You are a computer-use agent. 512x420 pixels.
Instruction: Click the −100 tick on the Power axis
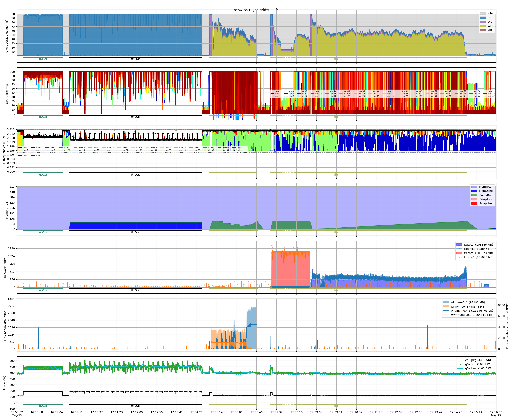tap(11, 409)
